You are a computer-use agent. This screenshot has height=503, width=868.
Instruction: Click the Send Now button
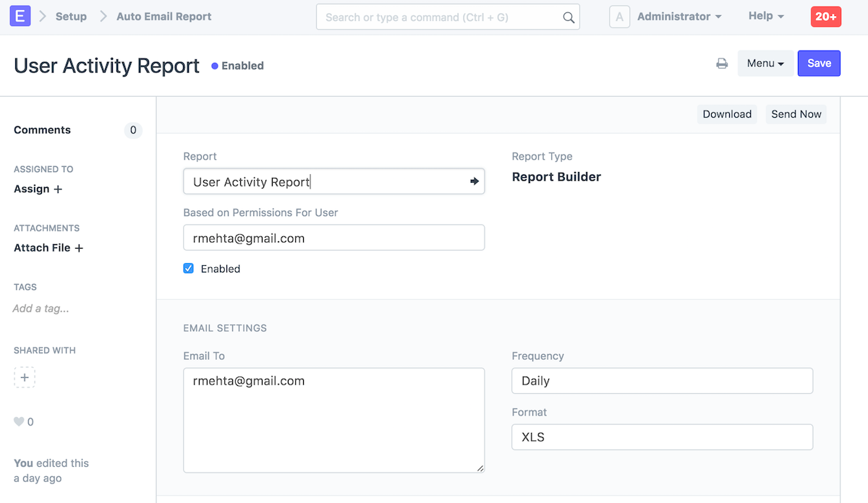point(796,114)
